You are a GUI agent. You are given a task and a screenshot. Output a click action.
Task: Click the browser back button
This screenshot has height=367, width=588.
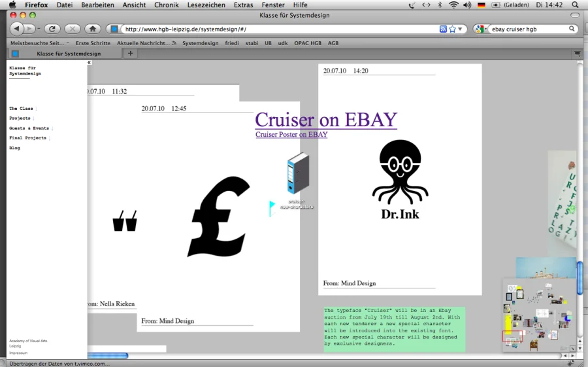coord(17,29)
